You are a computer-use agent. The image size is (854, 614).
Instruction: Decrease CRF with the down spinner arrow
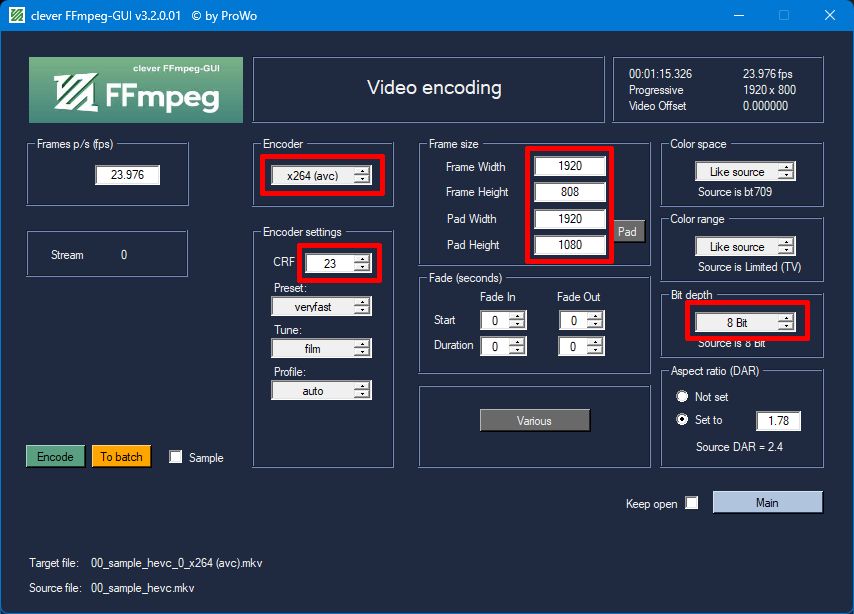(x=362, y=268)
